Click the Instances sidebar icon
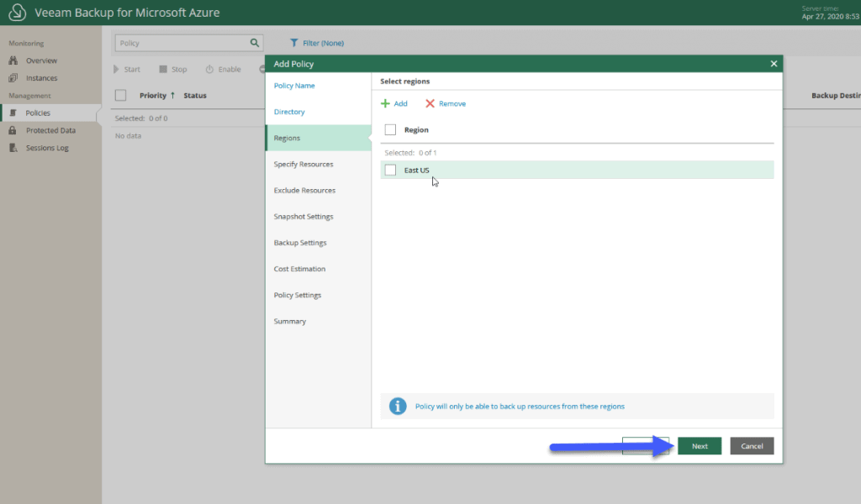Viewport: 861px width, 504px height. click(x=13, y=78)
